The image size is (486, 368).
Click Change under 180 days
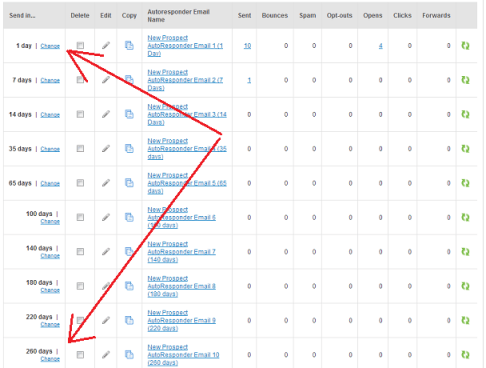[50, 290]
